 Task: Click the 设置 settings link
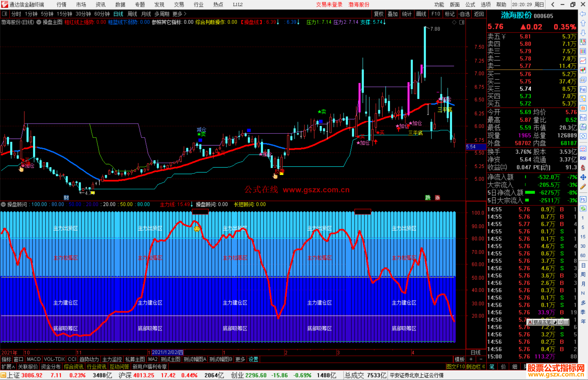253,359
